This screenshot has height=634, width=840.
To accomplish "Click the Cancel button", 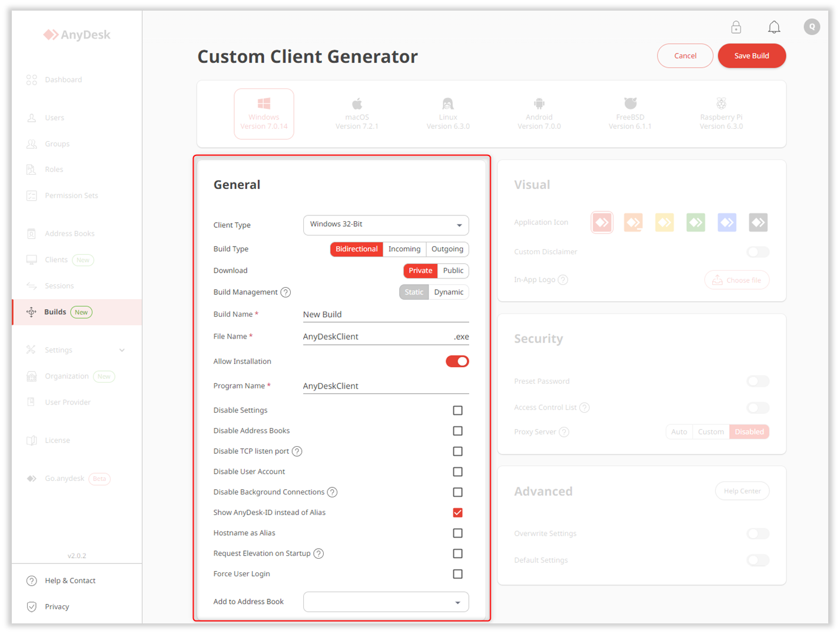I will click(685, 56).
